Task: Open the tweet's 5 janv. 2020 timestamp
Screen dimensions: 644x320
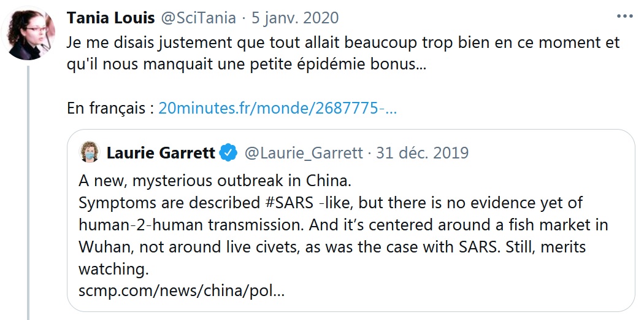Action: pos(293,18)
